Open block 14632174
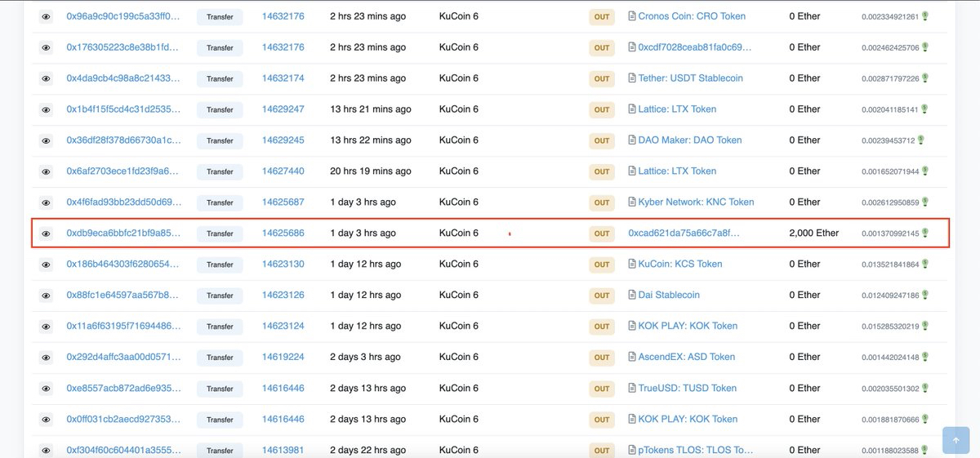980x458 pixels. [283, 78]
